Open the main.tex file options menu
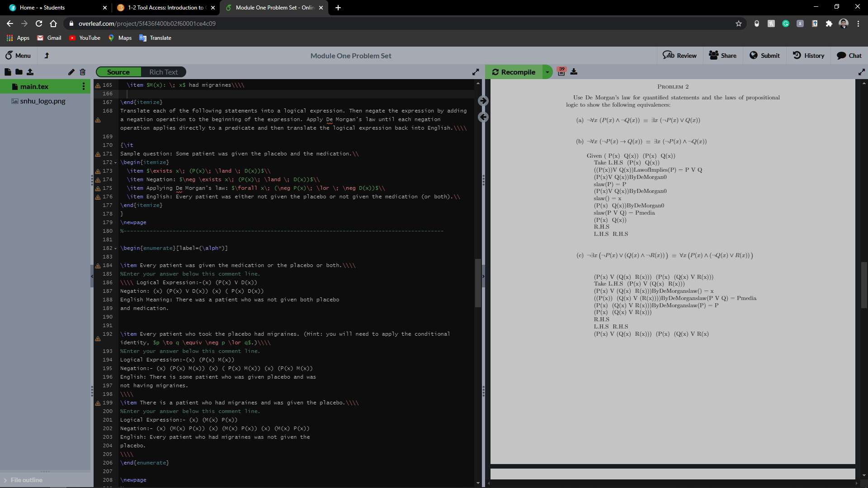 (84, 86)
